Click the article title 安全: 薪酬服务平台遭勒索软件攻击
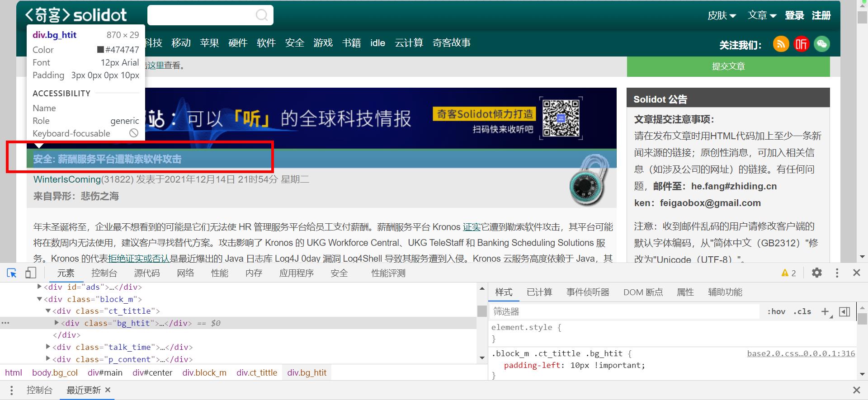868x400 pixels. (107, 159)
